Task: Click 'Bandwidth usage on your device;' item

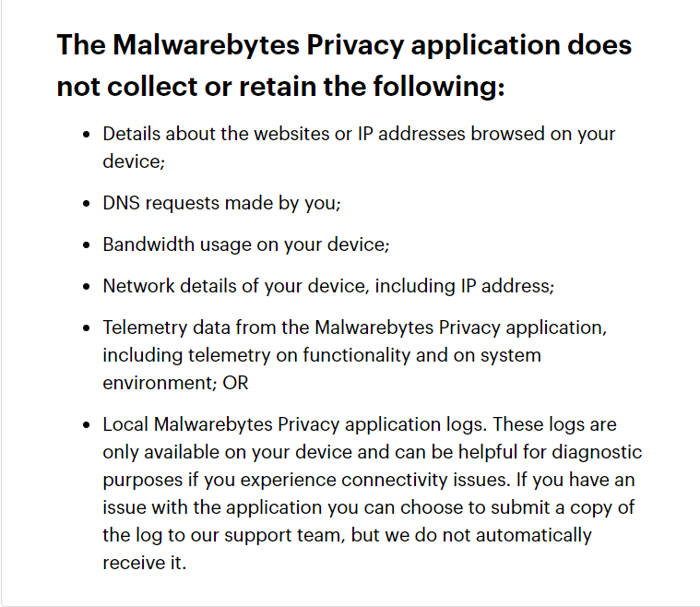Action: 246,245
